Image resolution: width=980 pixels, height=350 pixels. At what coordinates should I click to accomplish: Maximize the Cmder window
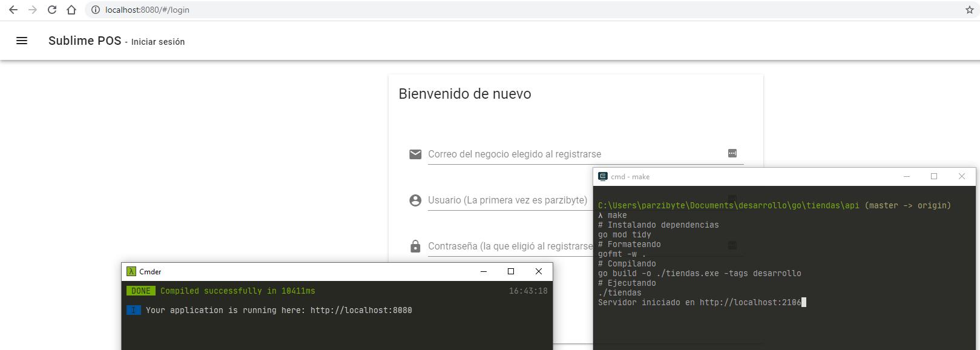tap(510, 271)
